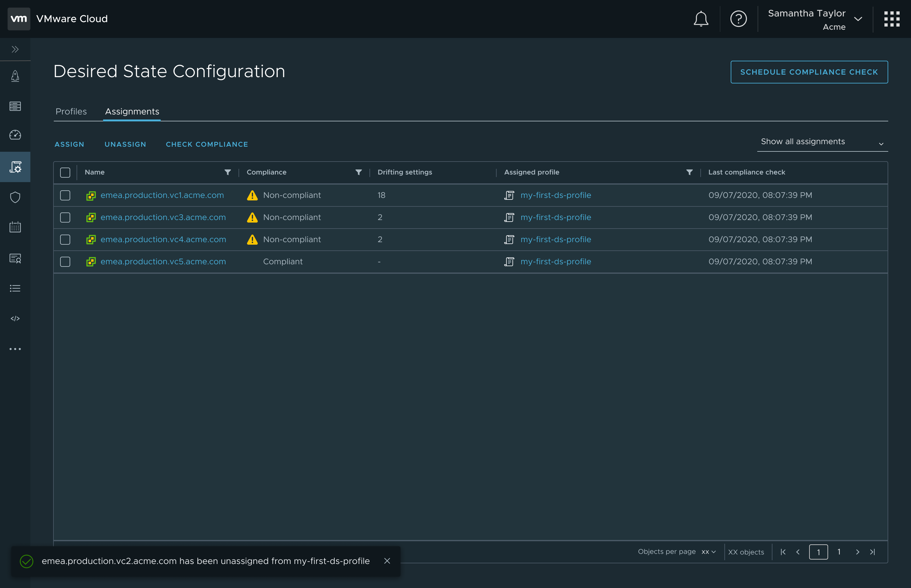911x588 pixels.
Task: Open the Objects per page dropdown
Action: [x=709, y=552]
